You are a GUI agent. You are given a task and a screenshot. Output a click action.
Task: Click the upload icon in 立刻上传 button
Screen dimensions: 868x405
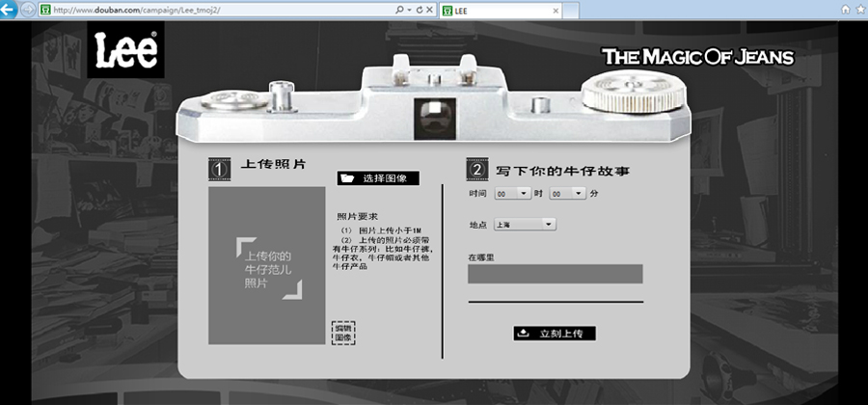[522, 333]
